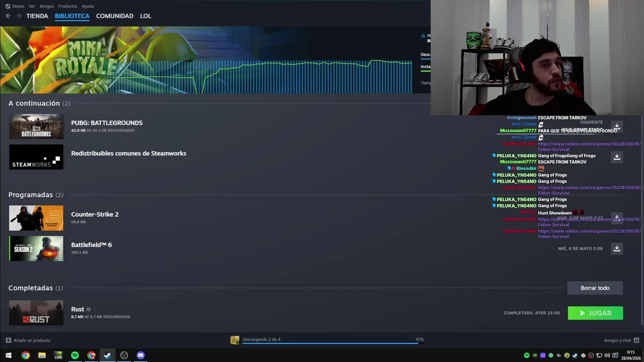
Task: Open the network icon in system tray
Action: tap(599, 355)
